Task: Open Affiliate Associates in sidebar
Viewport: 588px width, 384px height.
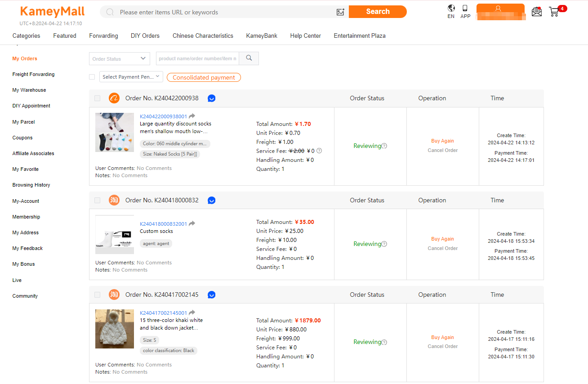Action: 33,153
